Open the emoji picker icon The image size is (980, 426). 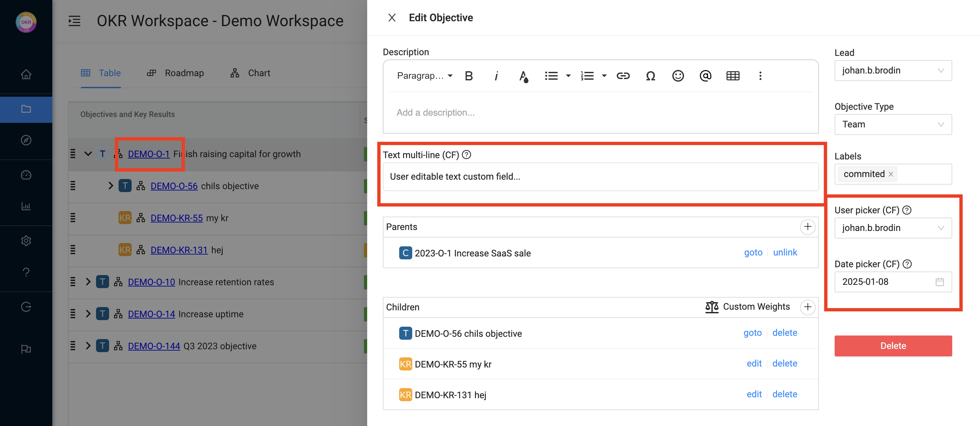[678, 76]
